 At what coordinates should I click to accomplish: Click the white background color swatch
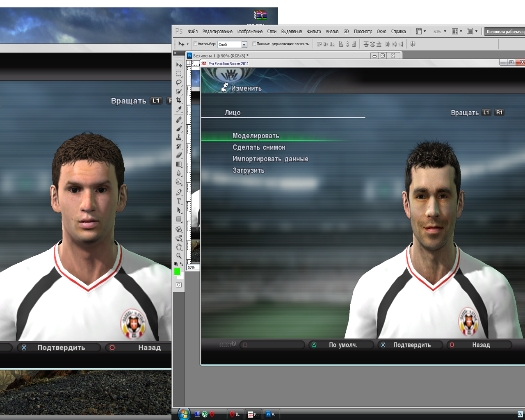(x=181, y=277)
